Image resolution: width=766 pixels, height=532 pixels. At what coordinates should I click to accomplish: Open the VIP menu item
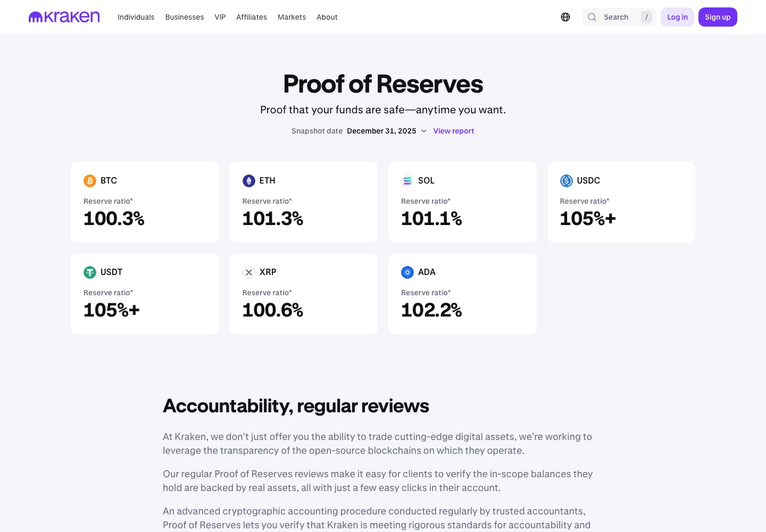click(x=220, y=17)
